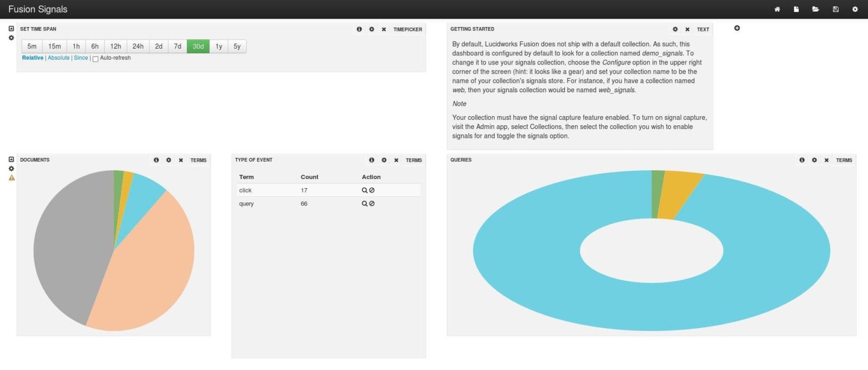
Task: Save the dashboard with the floppy icon
Action: [x=835, y=9]
